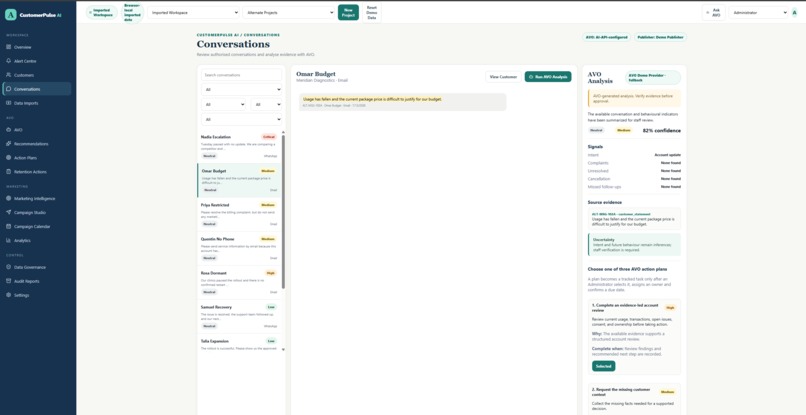Click the AVO Demo Provider fallback badge
The image size is (806, 415).
click(x=653, y=78)
